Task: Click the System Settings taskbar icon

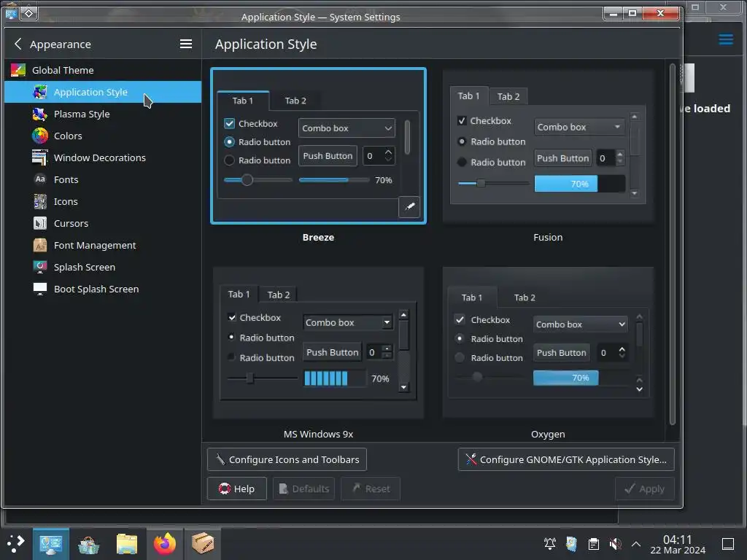Action: (x=51, y=544)
